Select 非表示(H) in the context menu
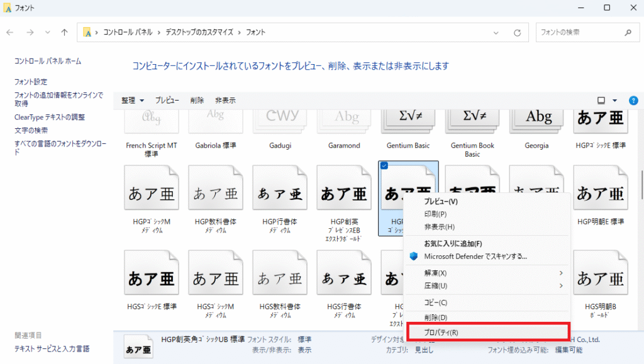 (x=439, y=227)
